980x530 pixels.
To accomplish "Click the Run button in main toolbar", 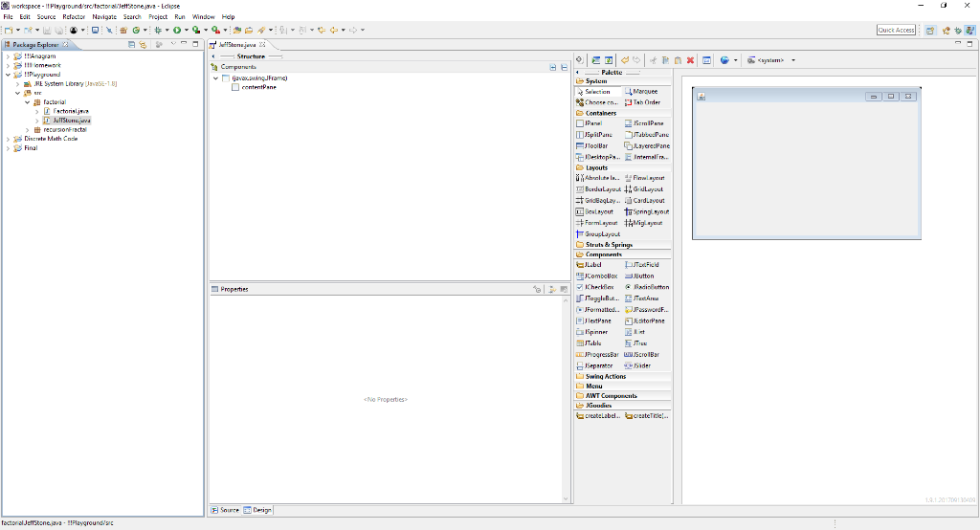I will coord(175,31).
